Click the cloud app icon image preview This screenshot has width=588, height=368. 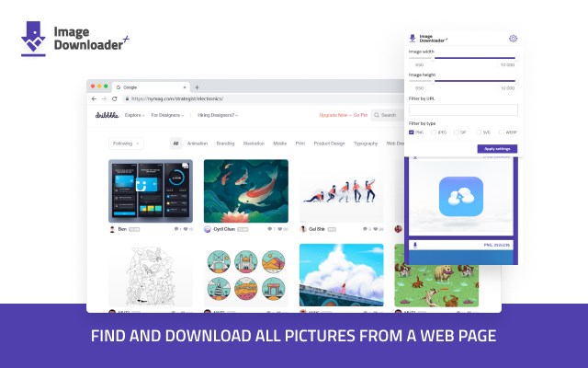[461, 196]
